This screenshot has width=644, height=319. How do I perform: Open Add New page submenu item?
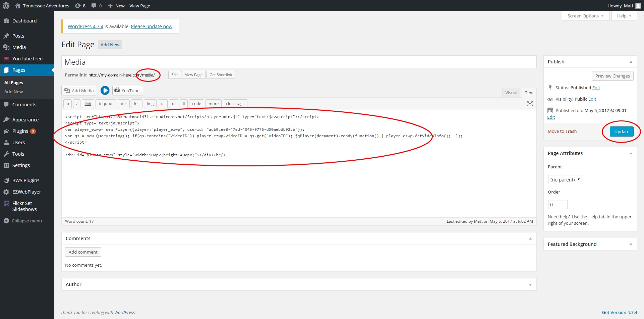[x=14, y=92]
